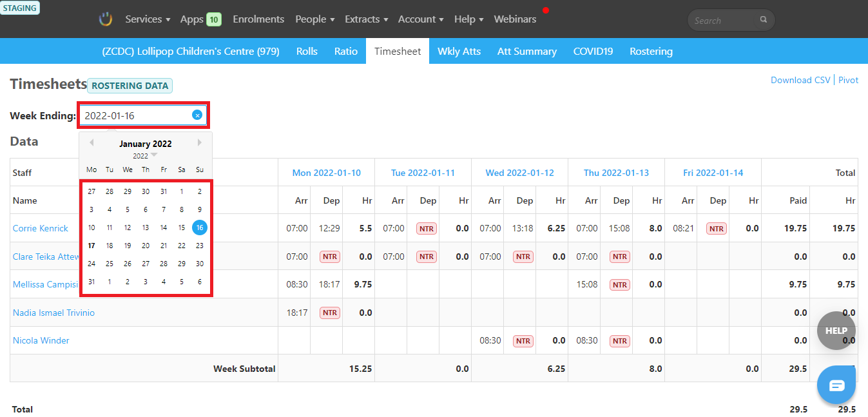Pick January 9 in the calendar
This screenshot has height=417, width=868.
(x=200, y=209)
